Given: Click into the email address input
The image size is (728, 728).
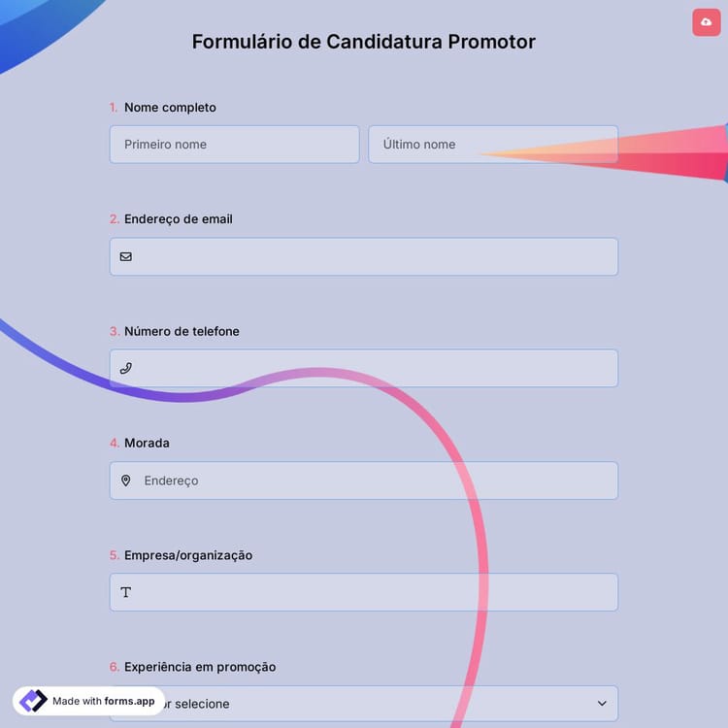Looking at the screenshot, I should [x=374, y=257].
